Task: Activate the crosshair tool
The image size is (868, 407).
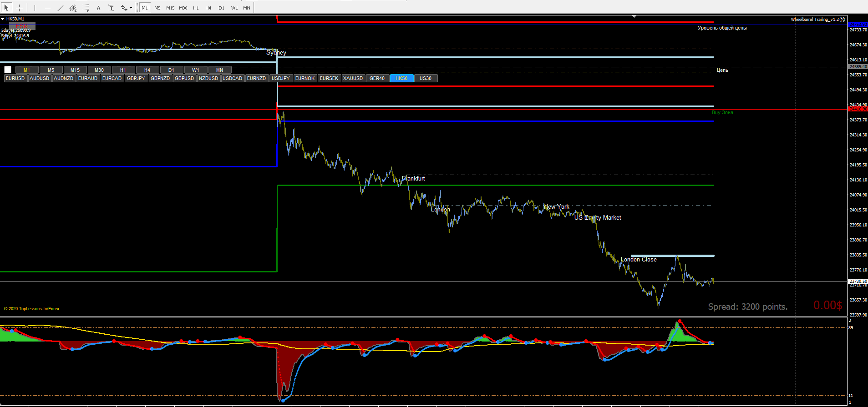Action: pyautogui.click(x=20, y=8)
